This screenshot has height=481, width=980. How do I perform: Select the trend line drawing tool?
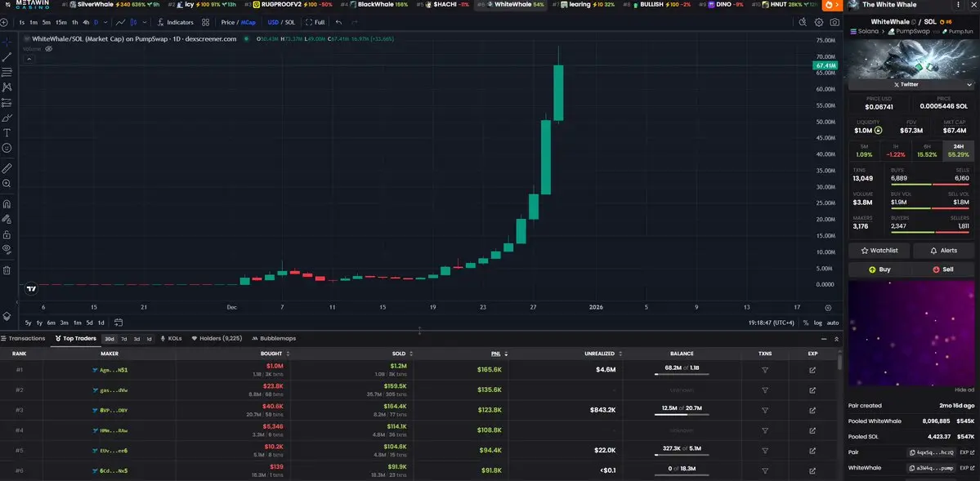[7, 57]
